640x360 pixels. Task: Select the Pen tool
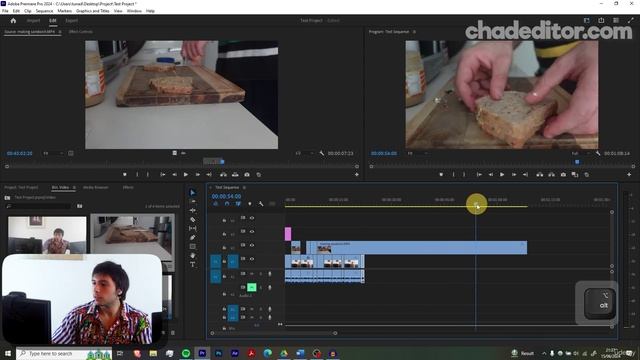pyautogui.click(x=193, y=238)
